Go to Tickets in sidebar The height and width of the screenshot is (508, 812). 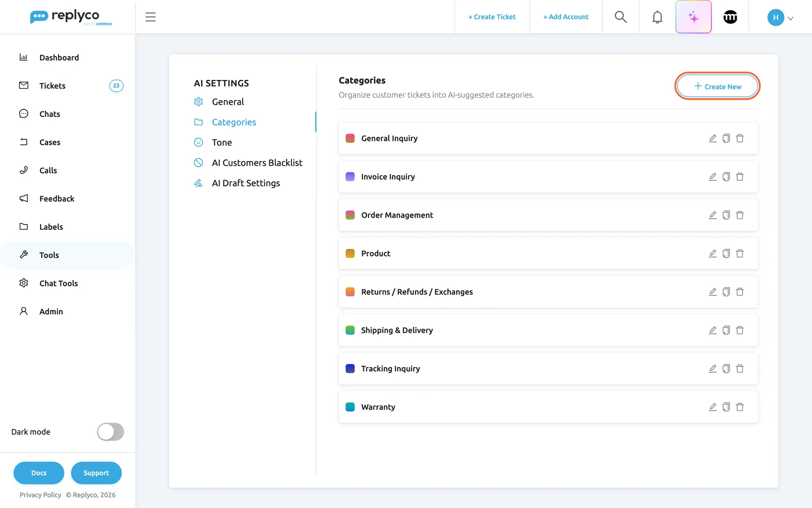(x=68, y=86)
